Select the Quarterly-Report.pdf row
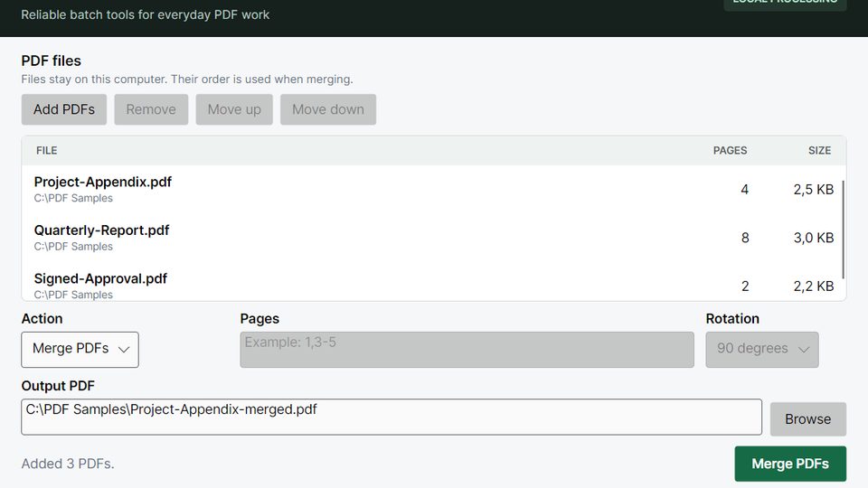The height and width of the screenshot is (488, 868). coord(432,238)
